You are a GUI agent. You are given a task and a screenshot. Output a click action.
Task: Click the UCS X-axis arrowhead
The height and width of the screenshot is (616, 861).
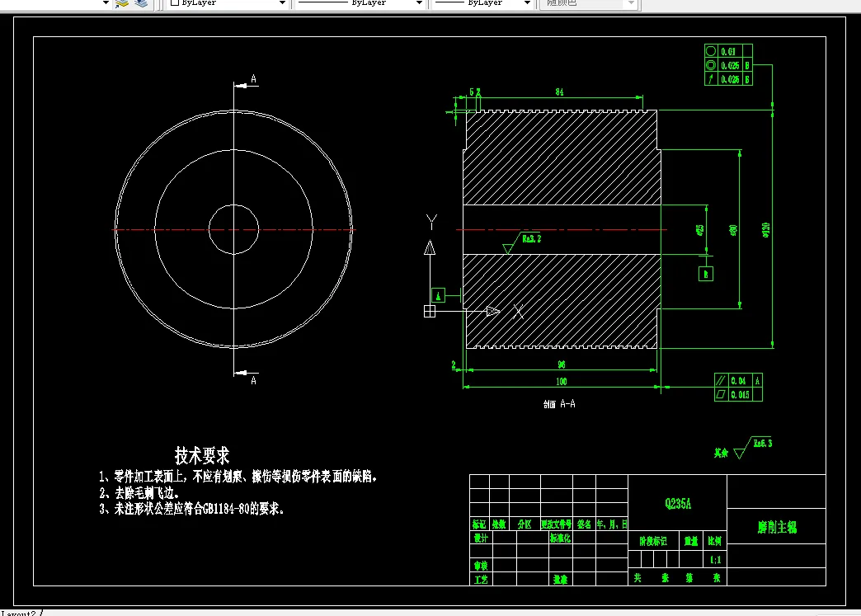(x=492, y=311)
